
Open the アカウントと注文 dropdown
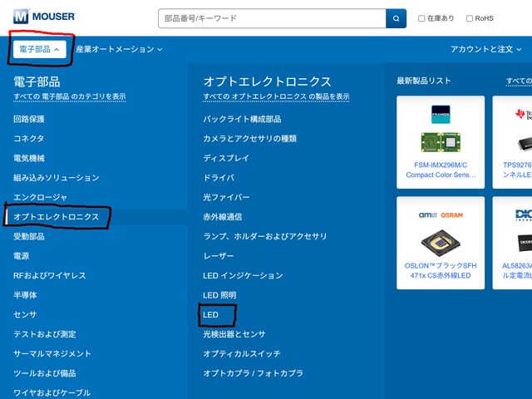485,49
